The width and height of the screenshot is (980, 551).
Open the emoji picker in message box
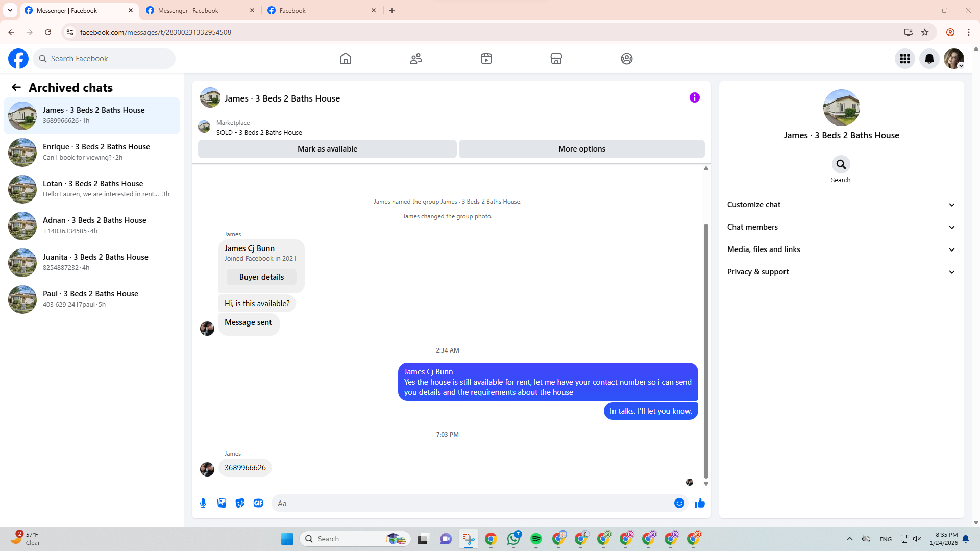pos(679,503)
